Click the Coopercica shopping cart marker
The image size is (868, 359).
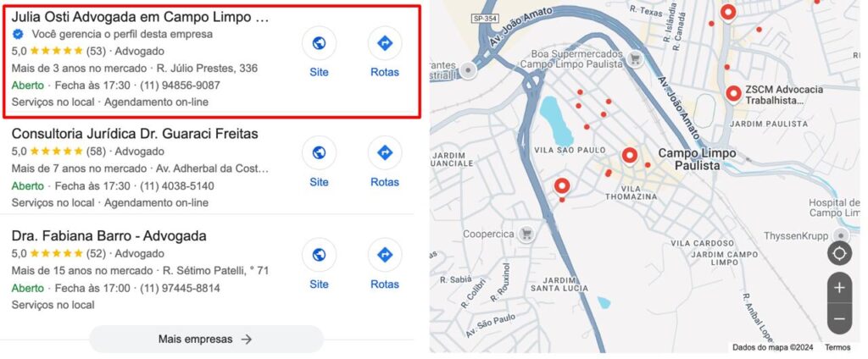[x=526, y=235]
